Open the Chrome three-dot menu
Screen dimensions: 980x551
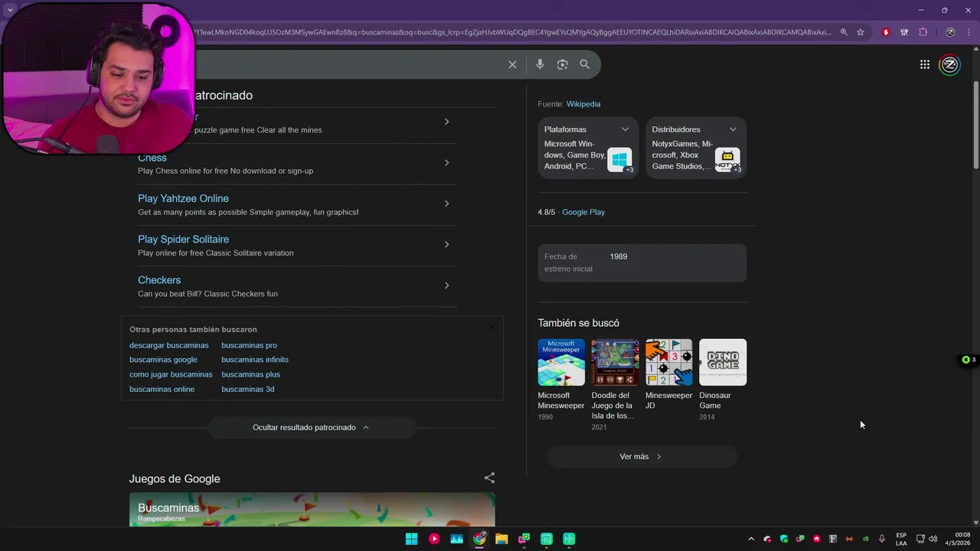click(x=969, y=32)
